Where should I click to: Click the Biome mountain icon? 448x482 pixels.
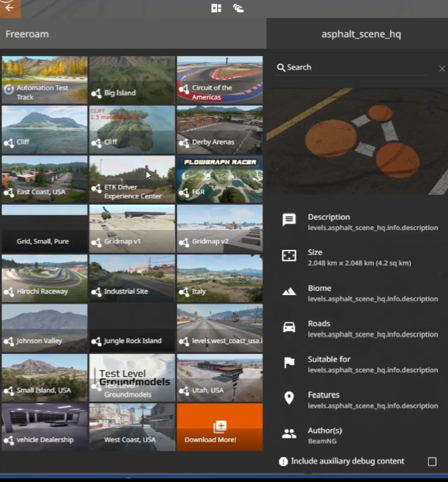tap(289, 291)
